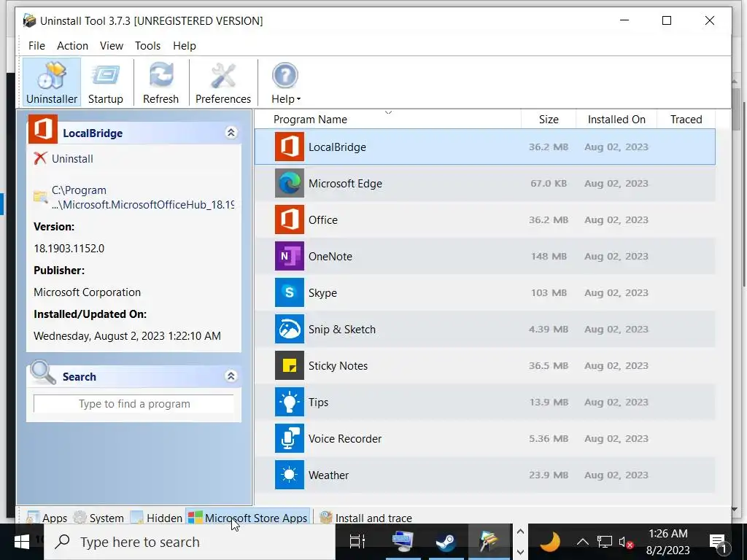Screen dimensions: 747x560
Task: Click the Office logo in details panel header
Action: point(43,128)
